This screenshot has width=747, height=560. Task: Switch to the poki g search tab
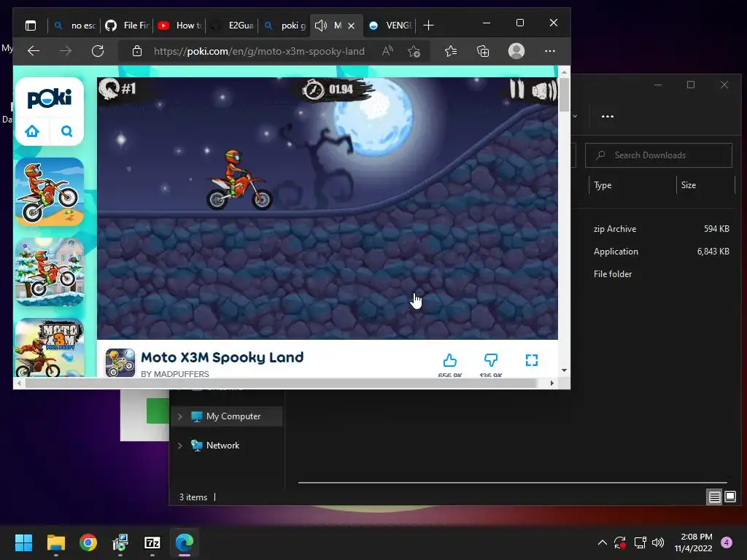point(284,26)
